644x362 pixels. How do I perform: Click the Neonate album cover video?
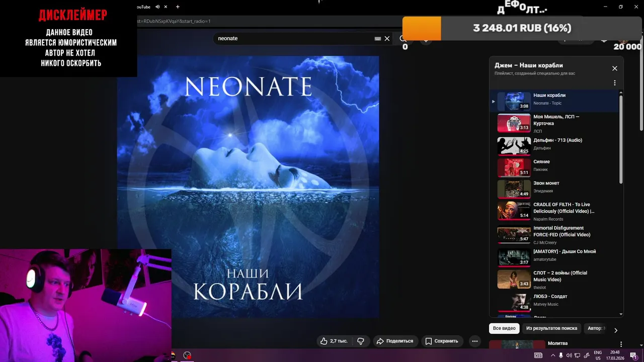tap(248, 187)
